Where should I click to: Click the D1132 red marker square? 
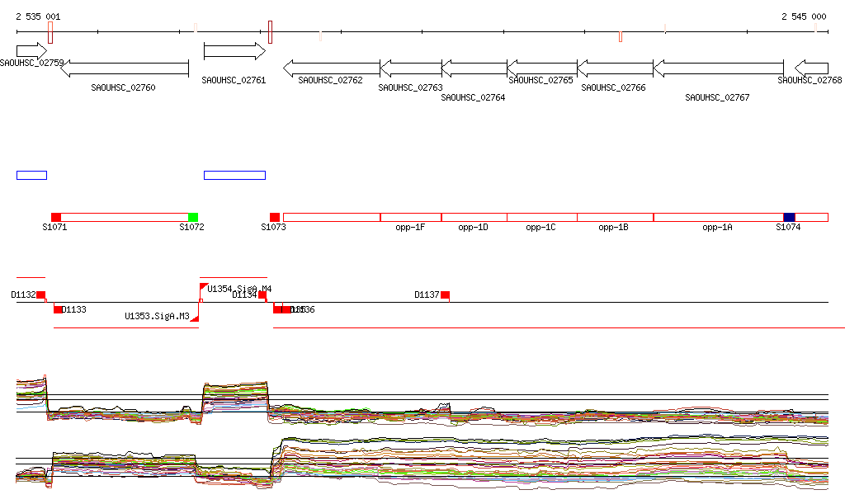(x=41, y=294)
